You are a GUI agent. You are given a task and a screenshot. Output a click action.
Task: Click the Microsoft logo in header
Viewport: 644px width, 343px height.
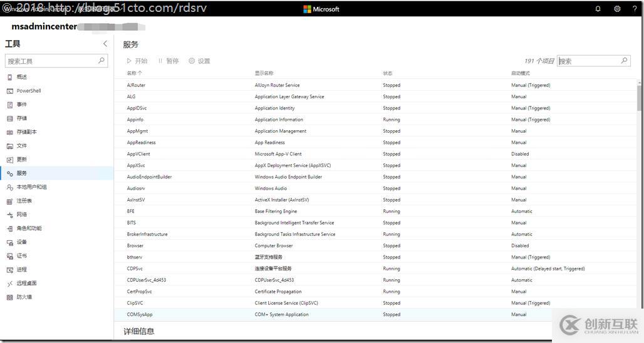pyautogui.click(x=321, y=9)
